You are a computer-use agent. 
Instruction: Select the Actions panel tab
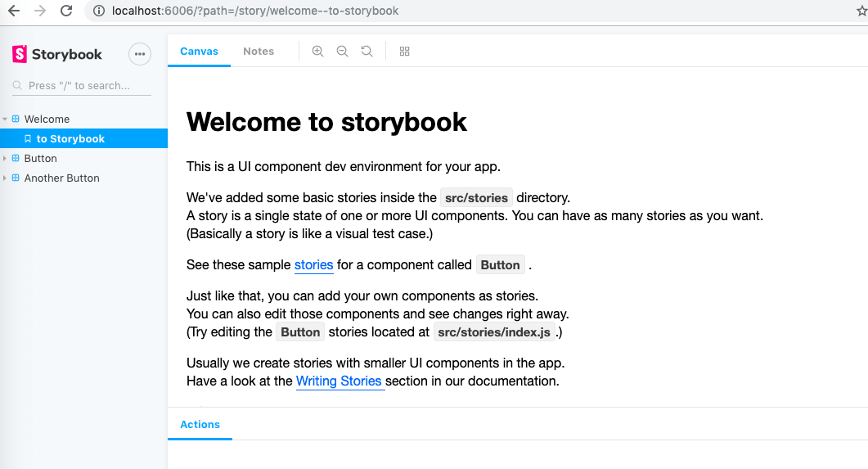coord(200,424)
